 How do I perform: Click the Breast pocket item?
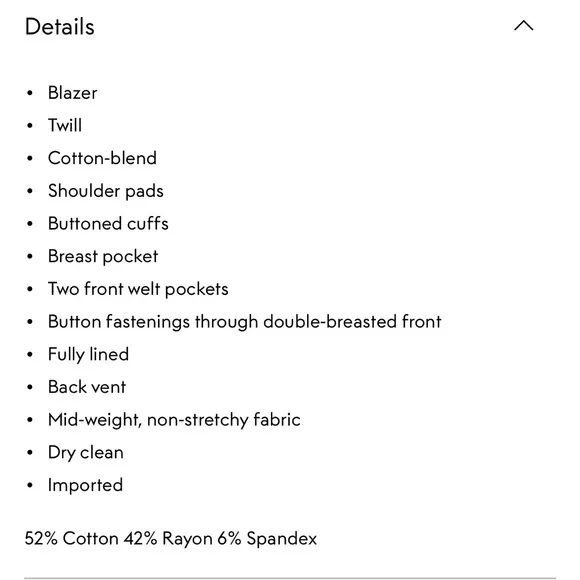click(103, 256)
